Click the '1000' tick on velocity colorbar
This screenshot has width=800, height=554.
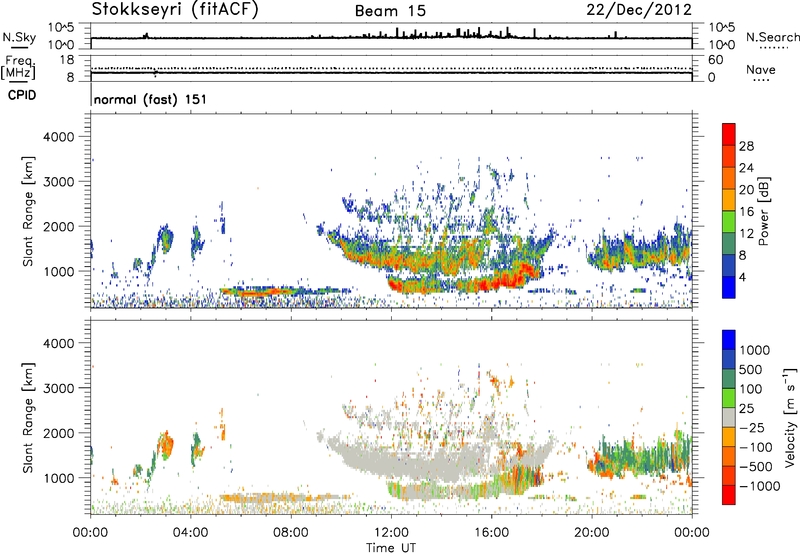pos(755,350)
